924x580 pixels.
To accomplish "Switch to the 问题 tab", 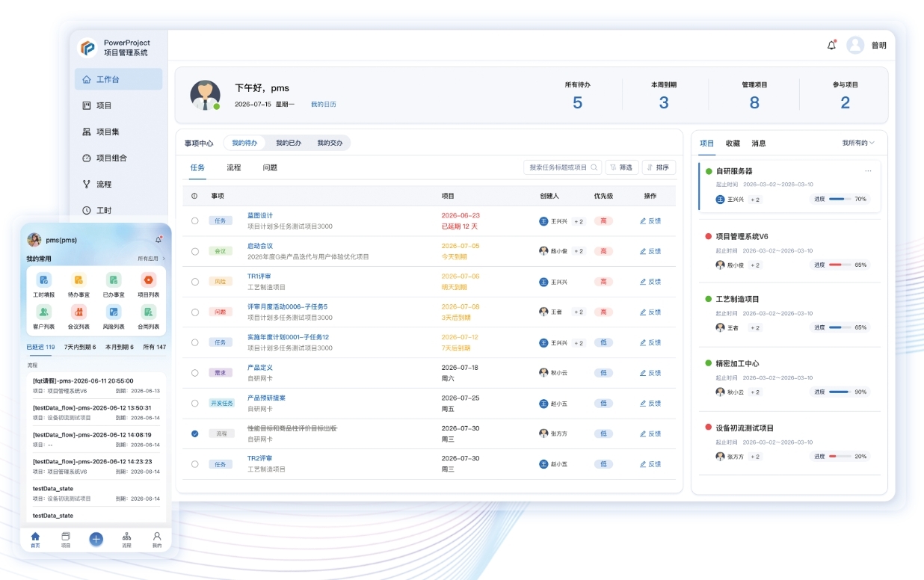I will coord(270,167).
